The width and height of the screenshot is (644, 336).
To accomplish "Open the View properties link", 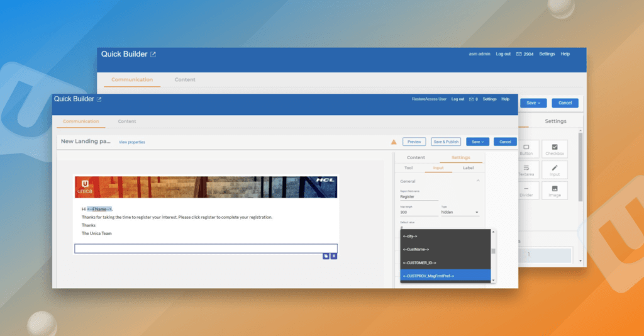I will (131, 142).
